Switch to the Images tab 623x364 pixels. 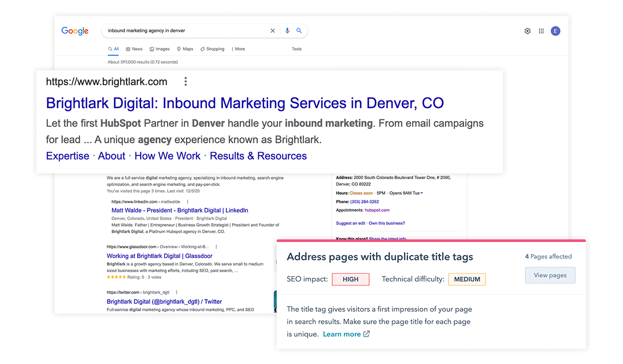(x=159, y=49)
